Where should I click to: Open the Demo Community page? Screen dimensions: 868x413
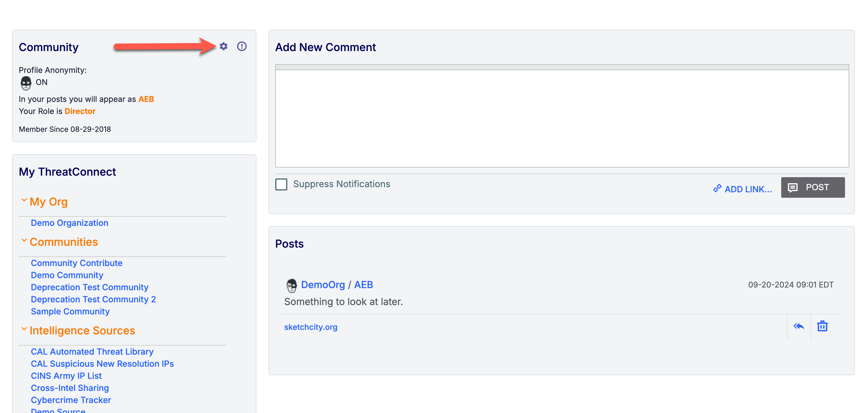(67, 275)
